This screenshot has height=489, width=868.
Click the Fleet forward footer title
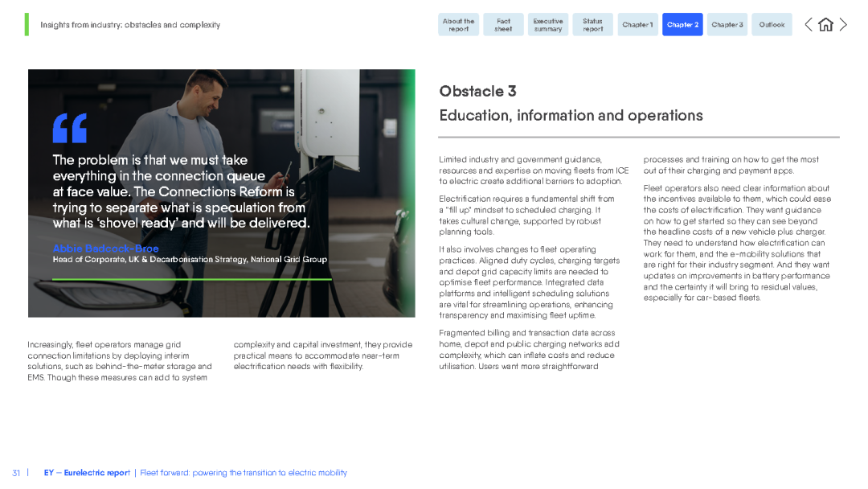[x=244, y=472]
